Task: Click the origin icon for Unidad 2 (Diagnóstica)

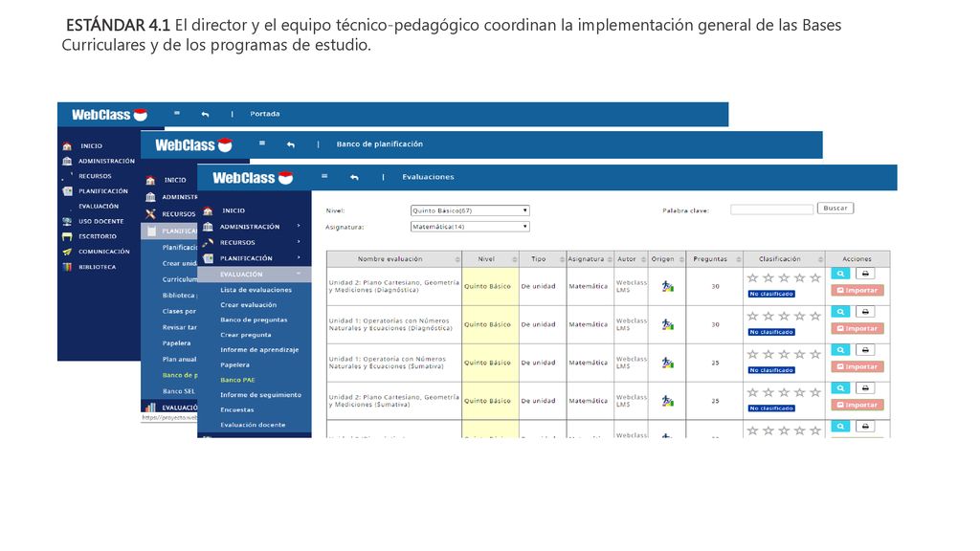Action: (667, 287)
